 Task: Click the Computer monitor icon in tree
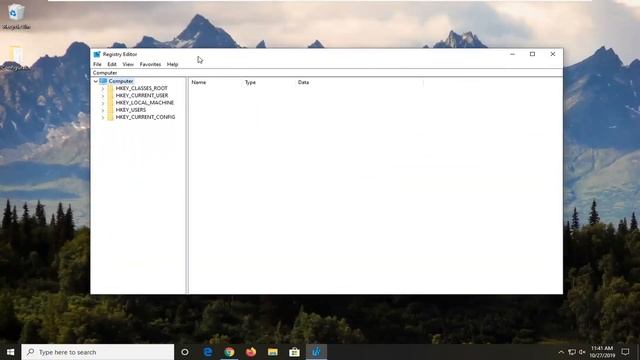pos(103,81)
